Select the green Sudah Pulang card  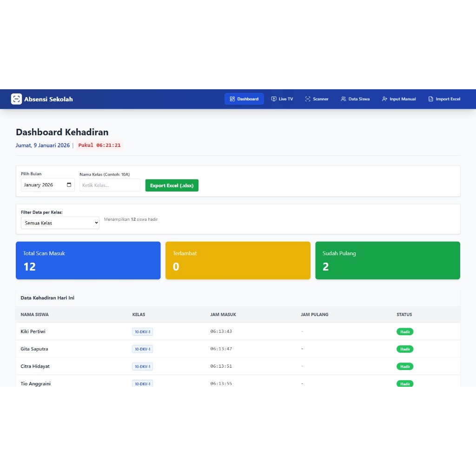coord(387,260)
